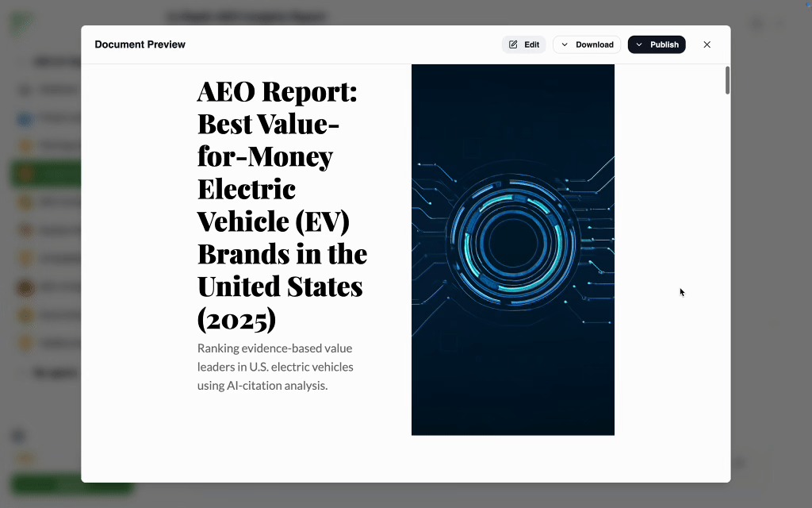Click the blue icon in the sidebar

(25, 119)
